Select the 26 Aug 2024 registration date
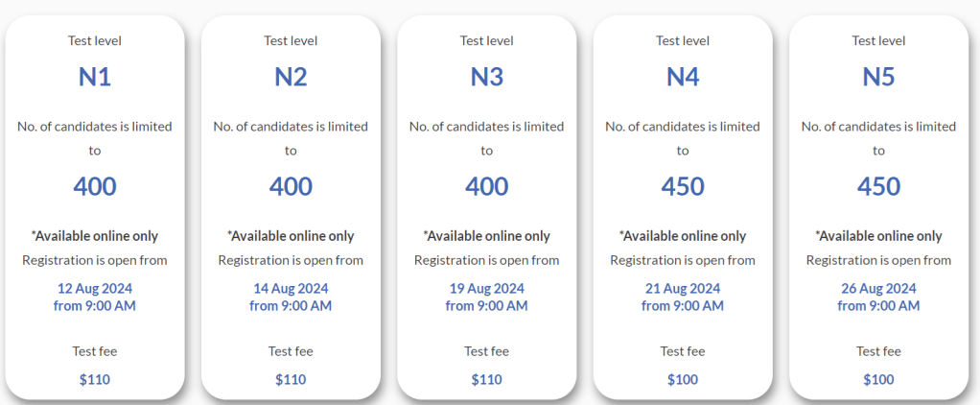Screen dimensions: 980x405 [x=878, y=288]
